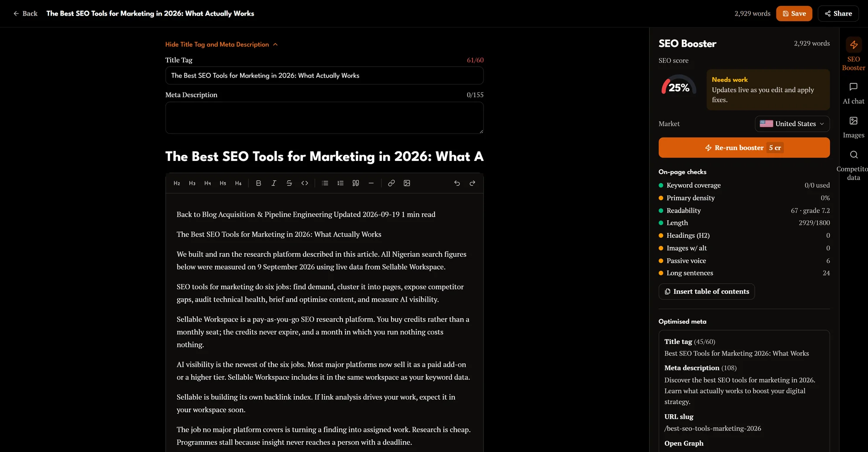The image size is (868, 452).
Task: Apply Heading 4 format
Action: click(x=207, y=183)
